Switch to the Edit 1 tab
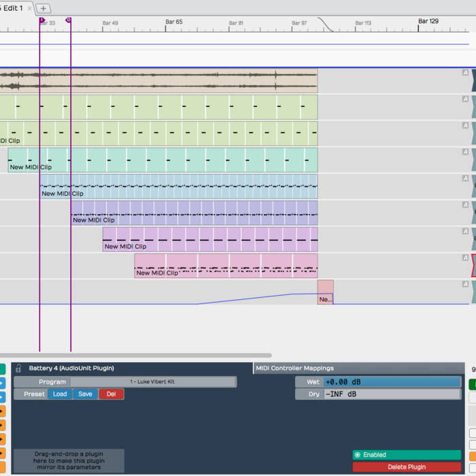Screen dimensions: 476x476 [12, 8]
